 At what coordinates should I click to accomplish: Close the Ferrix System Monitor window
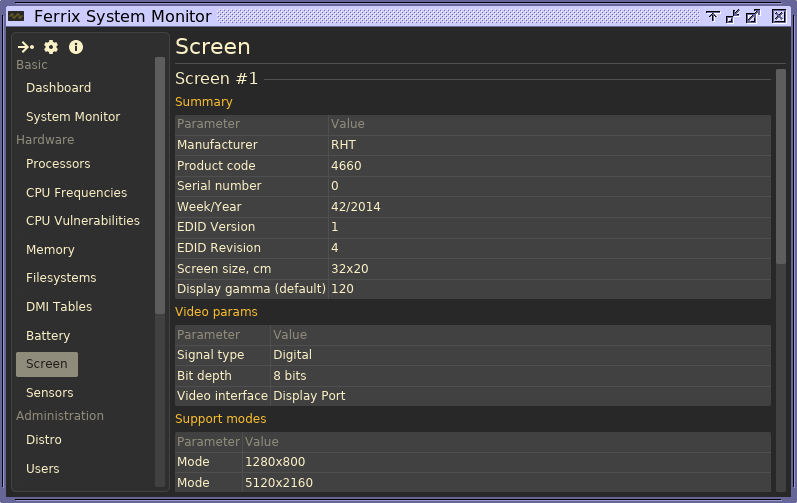pyautogui.click(x=779, y=16)
